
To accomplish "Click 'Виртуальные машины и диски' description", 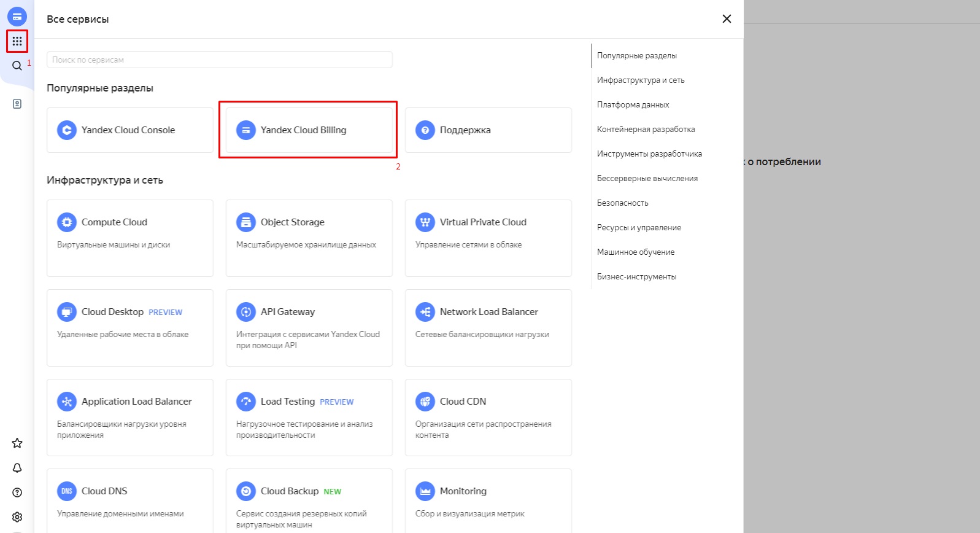I will (114, 245).
